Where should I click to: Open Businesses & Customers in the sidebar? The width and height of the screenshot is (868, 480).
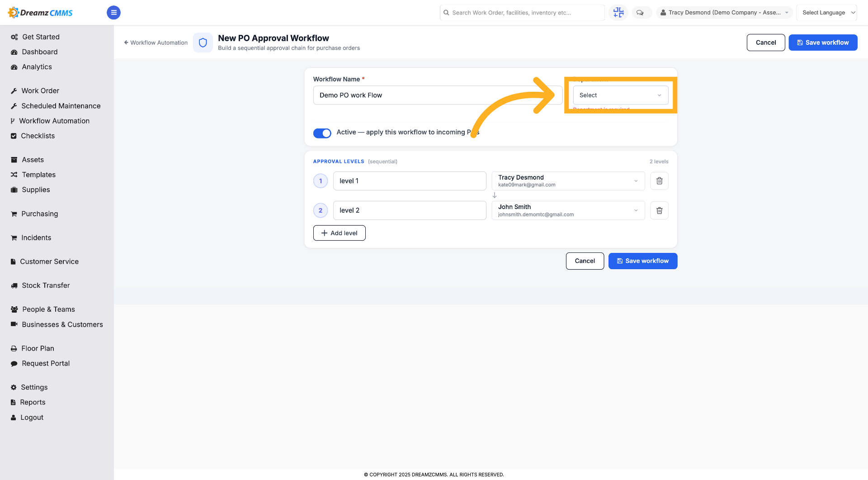click(x=62, y=324)
